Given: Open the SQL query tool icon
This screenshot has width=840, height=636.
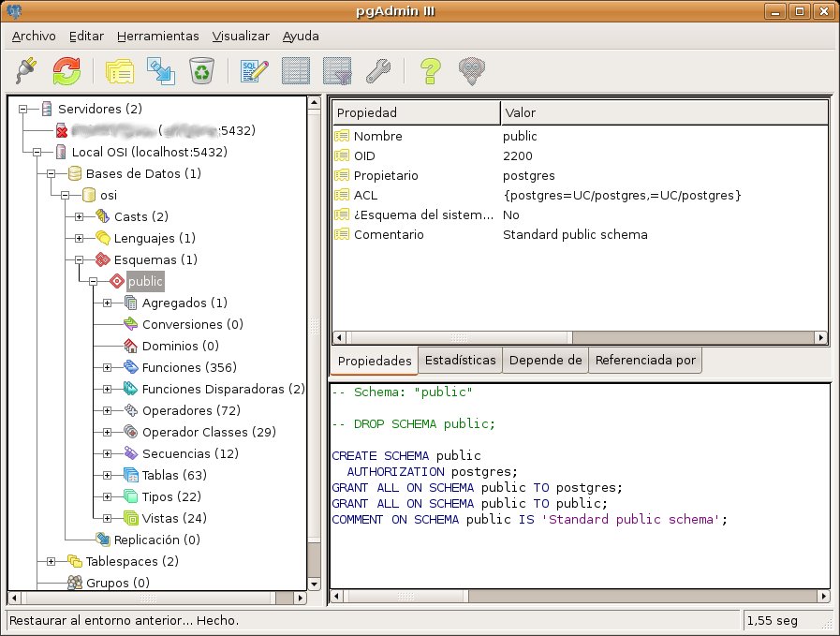Looking at the screenshot, I should coord(255,70).
